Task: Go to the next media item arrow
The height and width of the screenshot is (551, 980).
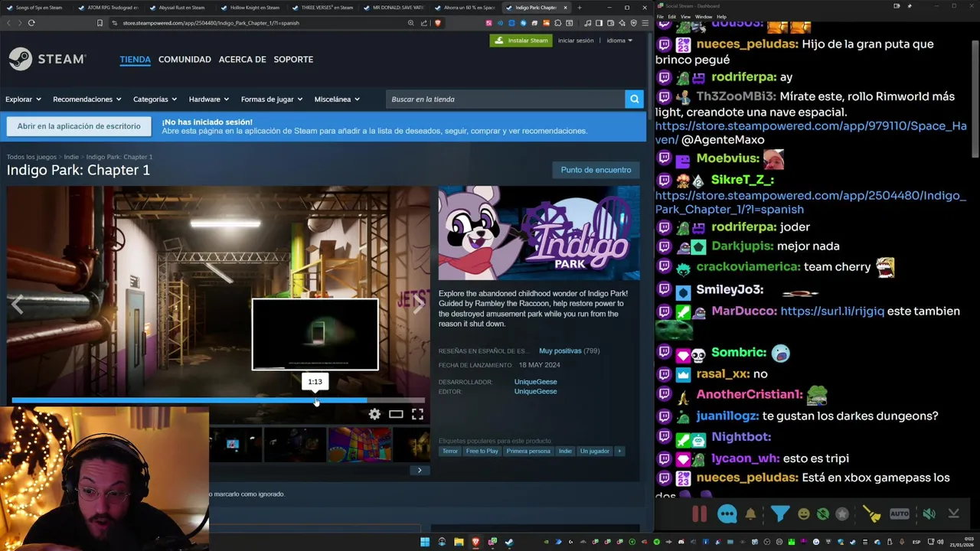Action: (418, 305)
